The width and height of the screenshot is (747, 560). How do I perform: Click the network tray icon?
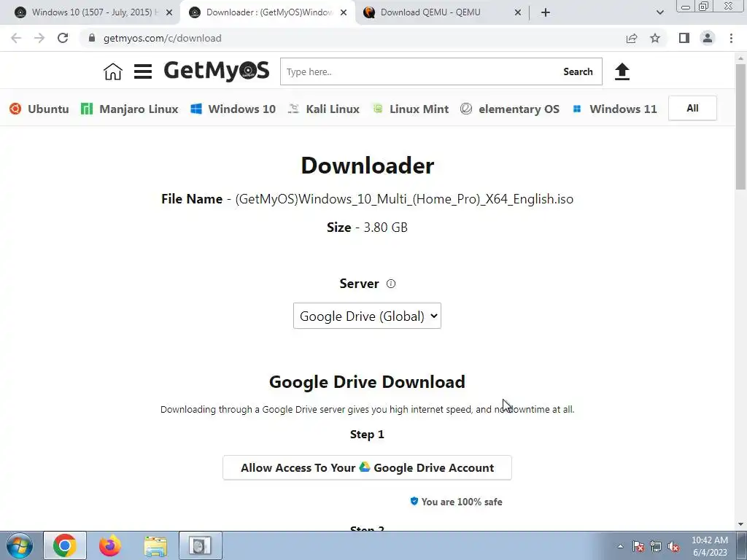(x=656, y=547)
